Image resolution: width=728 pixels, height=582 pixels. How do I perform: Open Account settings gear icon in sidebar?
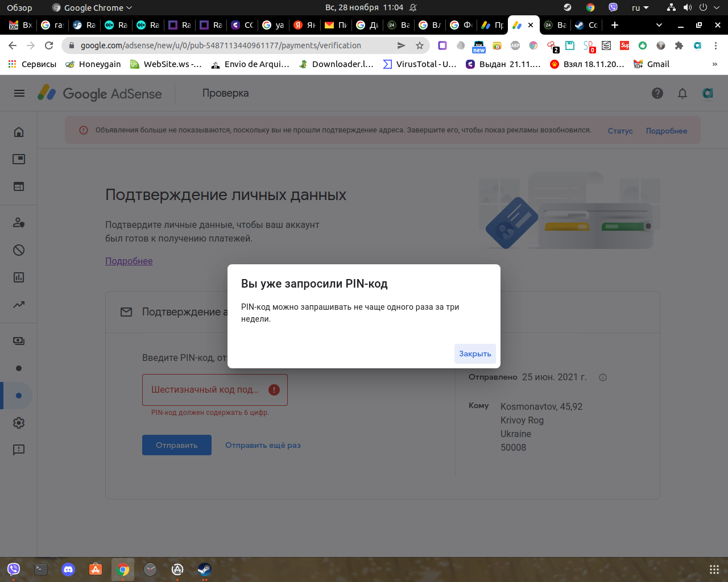point(19,423)
